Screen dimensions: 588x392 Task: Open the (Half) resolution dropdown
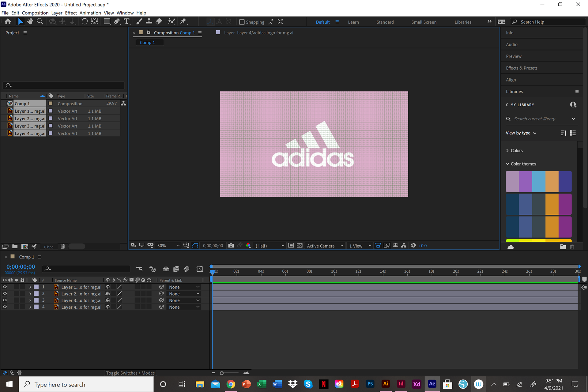pyautogui.click(x=270, y=246)
